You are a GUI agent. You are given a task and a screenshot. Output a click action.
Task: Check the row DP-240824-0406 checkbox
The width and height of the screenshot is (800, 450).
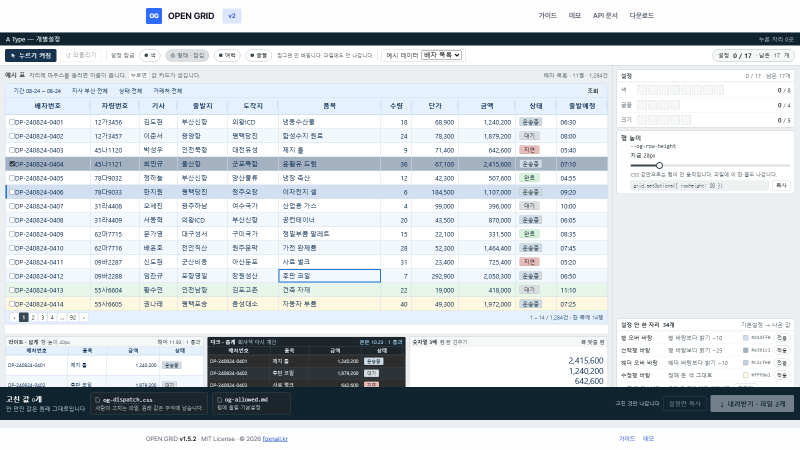[12, 192]
